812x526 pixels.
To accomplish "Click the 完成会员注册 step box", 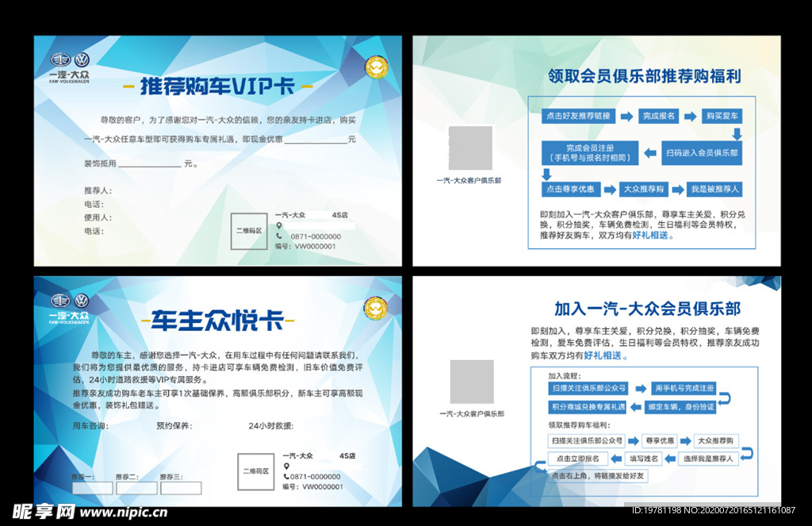I will click(x=590, y=153).
